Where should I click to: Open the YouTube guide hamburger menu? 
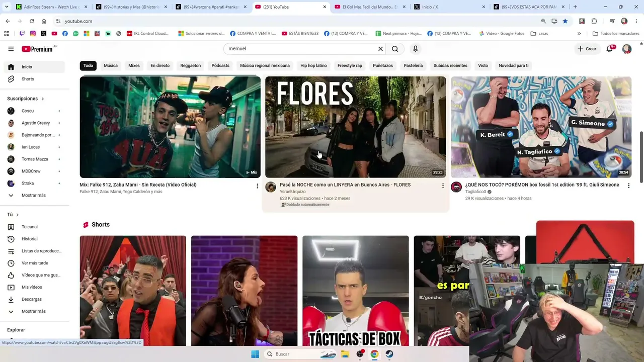(x=11, y=49)
